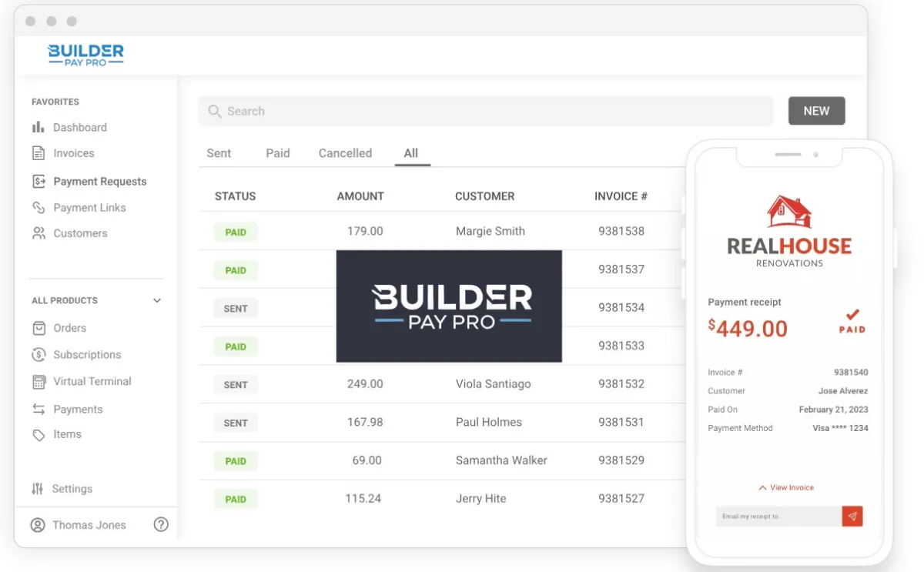The image size is (924, 572).
Task: Select the Payment Requests dollar icon
Action: (38, 182)
